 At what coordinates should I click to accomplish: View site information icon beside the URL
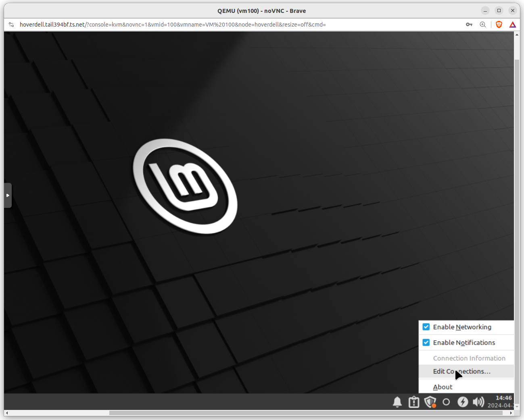[11, 25]
